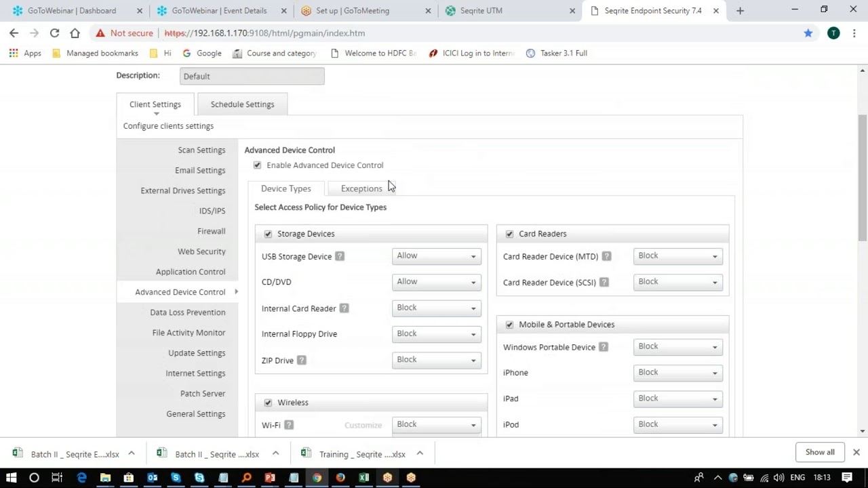
Task: Open Card Reader Device (MTD) dropdown
Action: click(x=678, y=256)
